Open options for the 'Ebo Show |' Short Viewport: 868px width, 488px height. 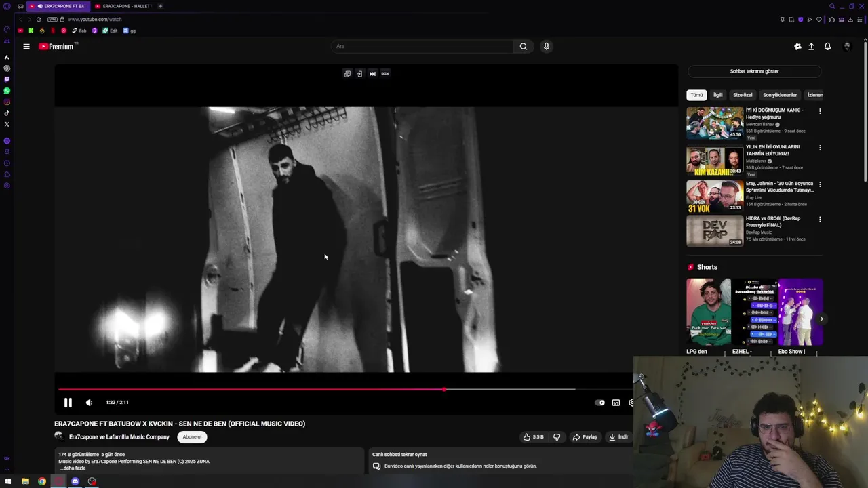point(816,353)
